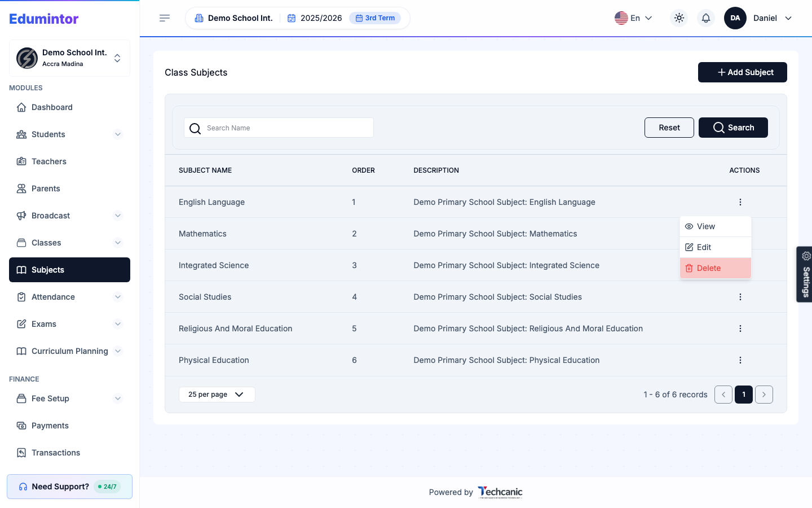Go to Dashboard in the sidebar

69,107
